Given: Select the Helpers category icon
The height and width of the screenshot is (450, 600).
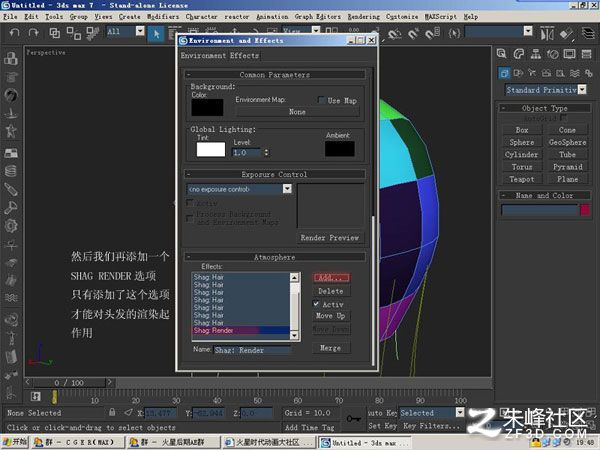Looking at the screenshot, I should pos(560,73).
